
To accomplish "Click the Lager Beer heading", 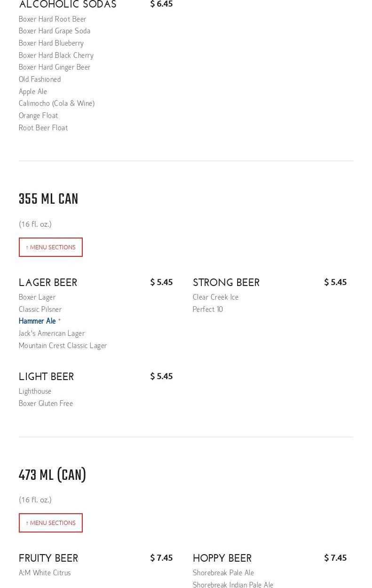I will pos(48,283).
